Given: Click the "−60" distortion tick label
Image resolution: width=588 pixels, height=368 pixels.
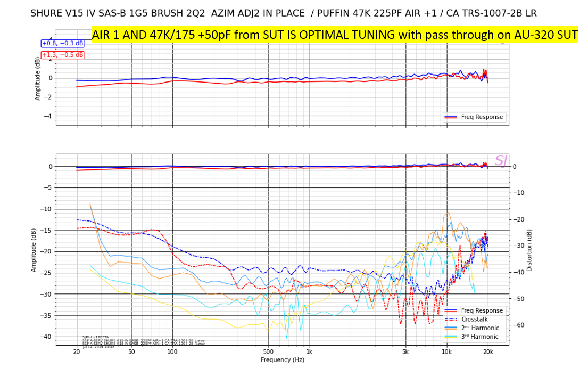Looking at the screenshot, I should 518,325.
